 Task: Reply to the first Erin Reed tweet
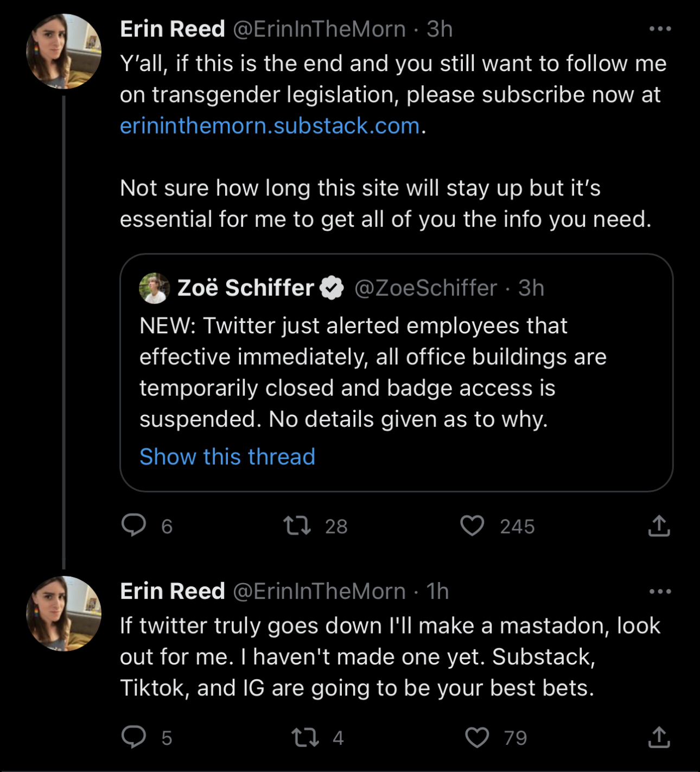tap(133, 526)
